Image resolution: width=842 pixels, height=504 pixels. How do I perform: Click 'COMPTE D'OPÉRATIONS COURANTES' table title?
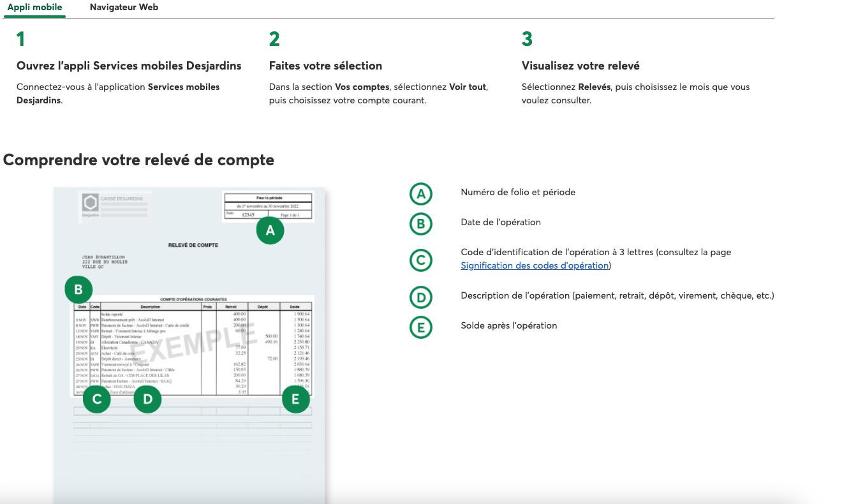tap(193, 299)
